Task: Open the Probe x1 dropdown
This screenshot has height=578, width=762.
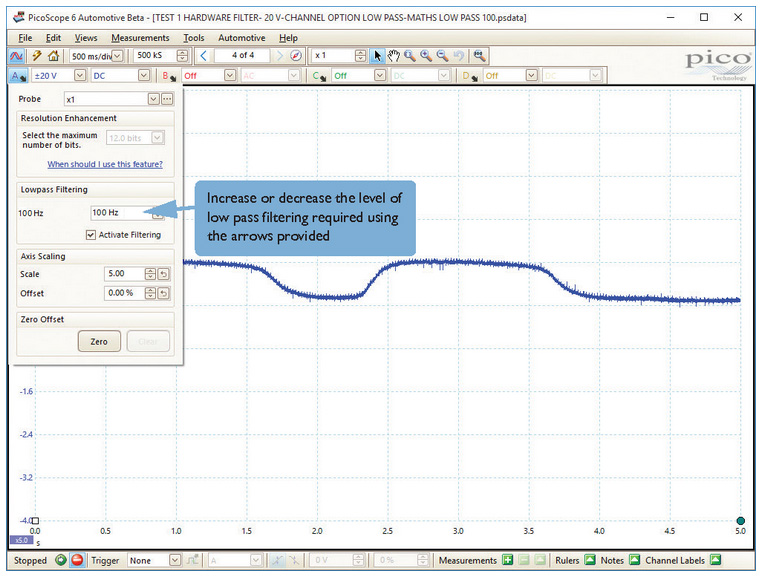Action: tap(154, 99)
